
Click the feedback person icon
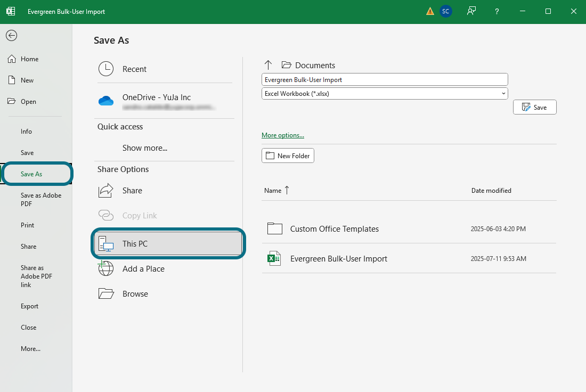[471, 11]
